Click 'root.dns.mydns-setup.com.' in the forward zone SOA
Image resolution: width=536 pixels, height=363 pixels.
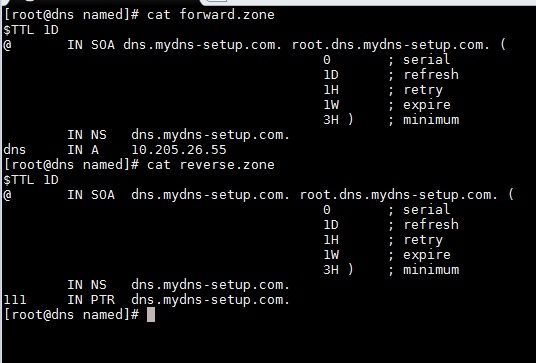coord(391,45)
